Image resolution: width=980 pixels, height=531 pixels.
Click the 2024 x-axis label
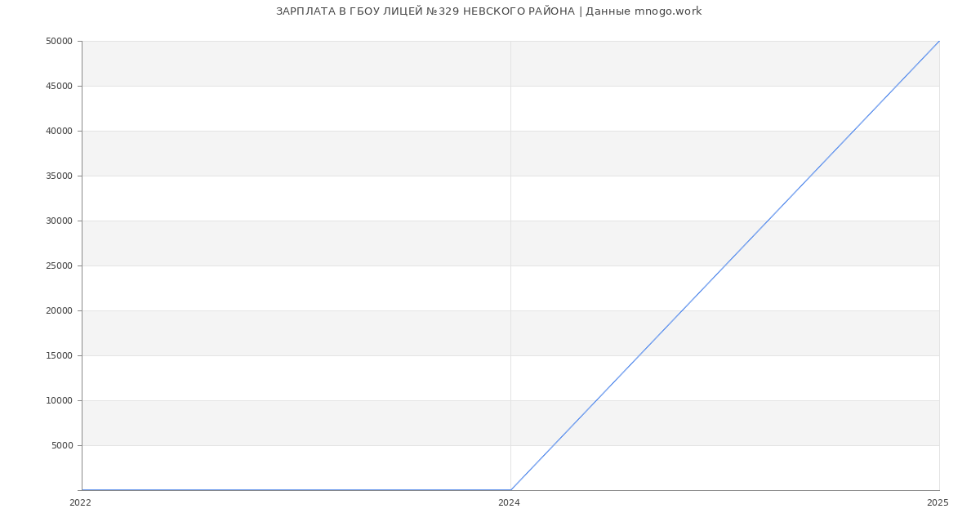pos(509,503)
